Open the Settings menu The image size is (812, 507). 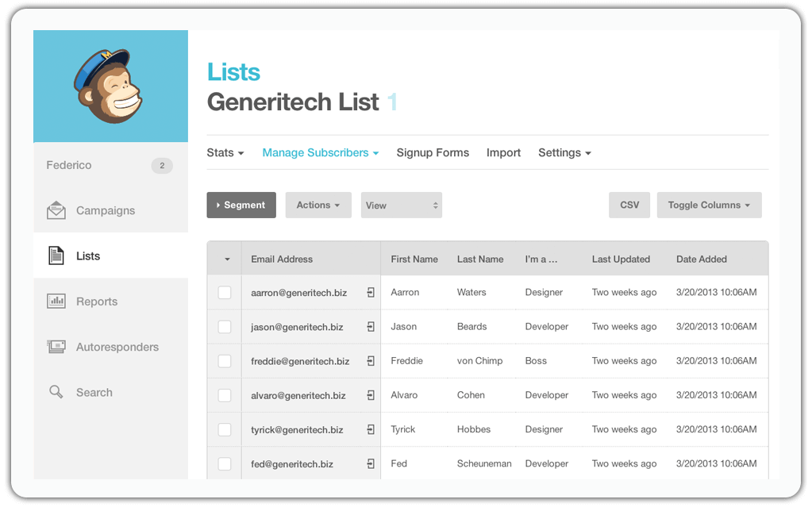(x=564, y=152)
